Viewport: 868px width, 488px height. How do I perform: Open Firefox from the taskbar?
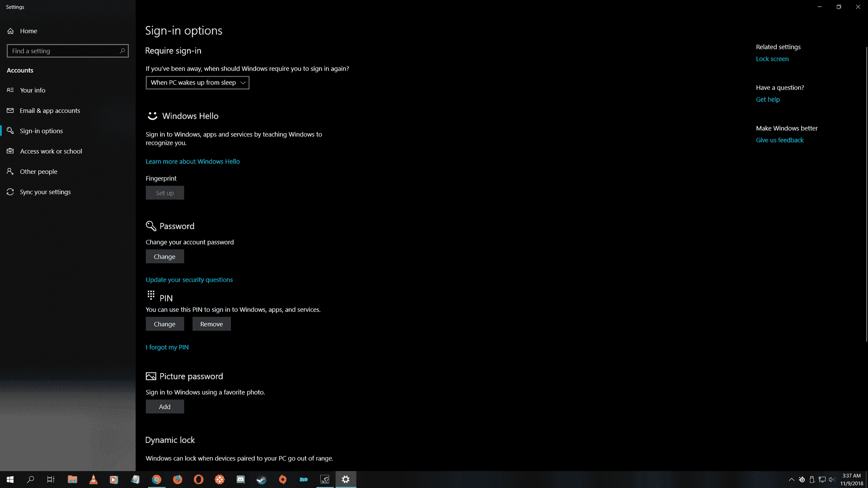(x=178, y=479)
